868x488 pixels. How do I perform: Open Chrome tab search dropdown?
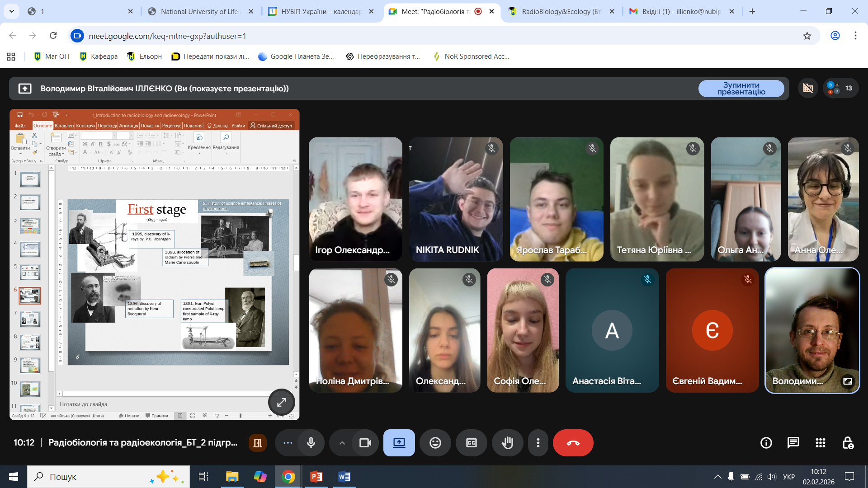click(11, 11)
